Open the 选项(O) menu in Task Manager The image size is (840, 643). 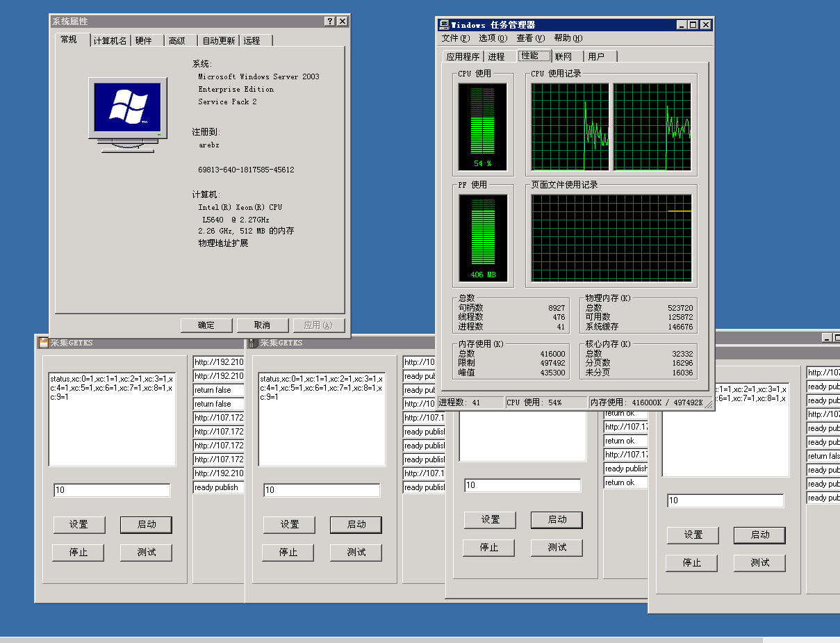(x=493, y=38)
